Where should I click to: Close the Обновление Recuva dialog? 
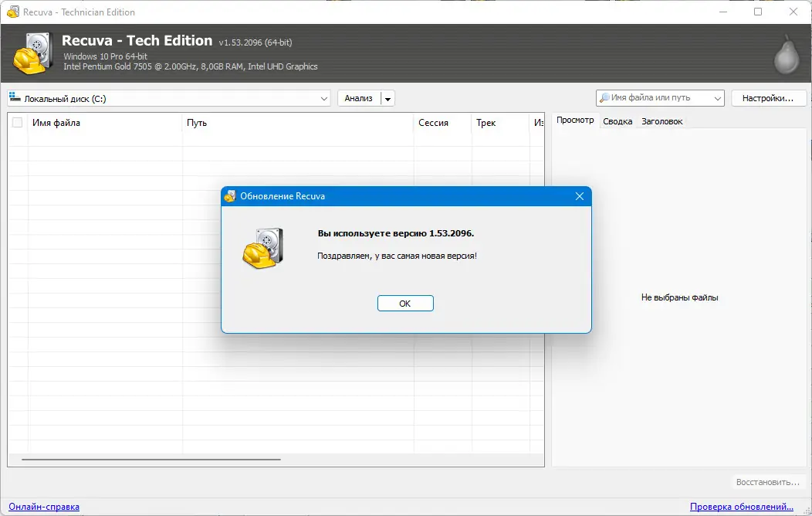click(x=580, y=196)
